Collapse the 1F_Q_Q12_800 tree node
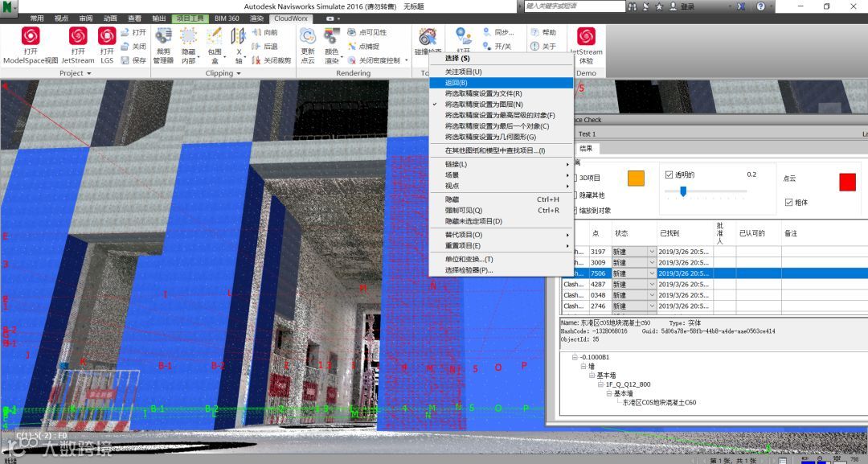The height and width of the screenshot is (464, 868). point(601,384)
